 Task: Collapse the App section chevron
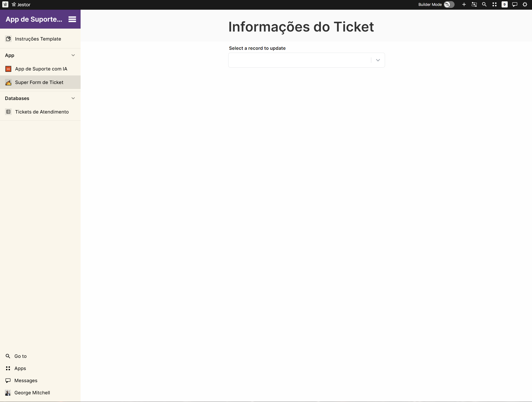[x=73, y=55]
